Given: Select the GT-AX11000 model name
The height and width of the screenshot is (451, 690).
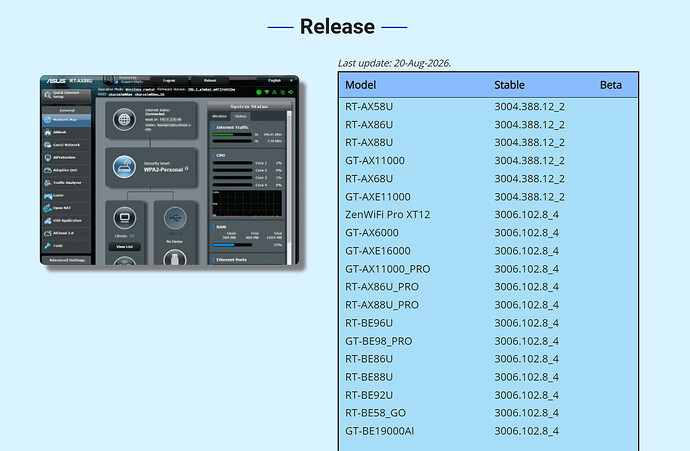Looking at the screenshot, I should click(x=374, y=161).
